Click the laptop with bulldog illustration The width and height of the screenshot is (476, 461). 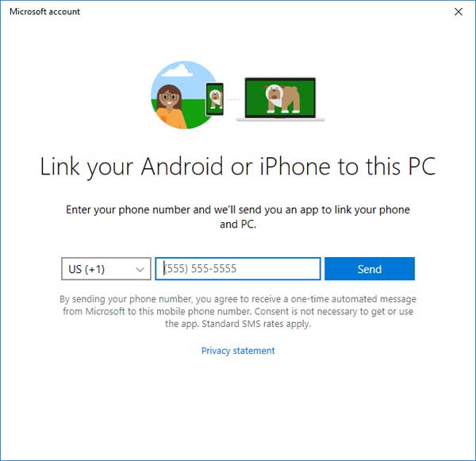[281, 100]
